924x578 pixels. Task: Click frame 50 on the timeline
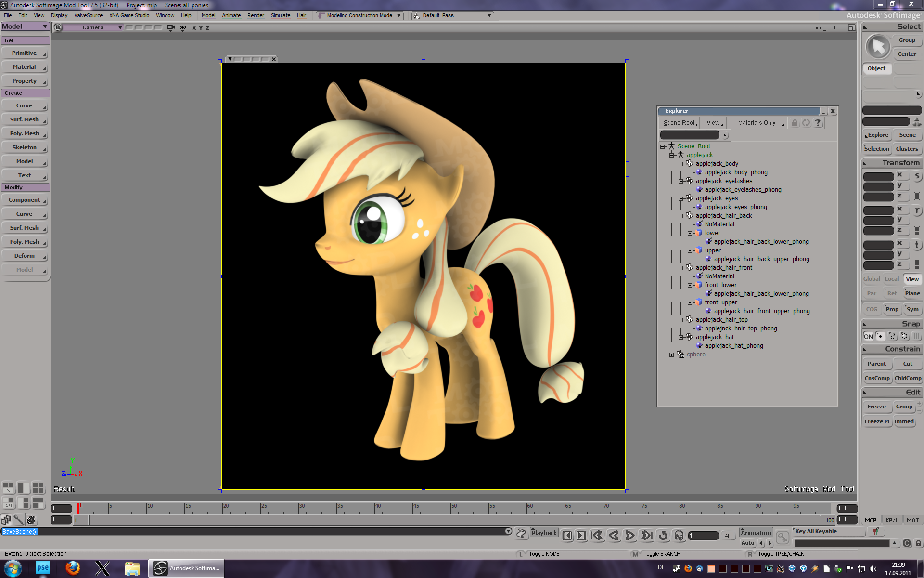(451, 509)
